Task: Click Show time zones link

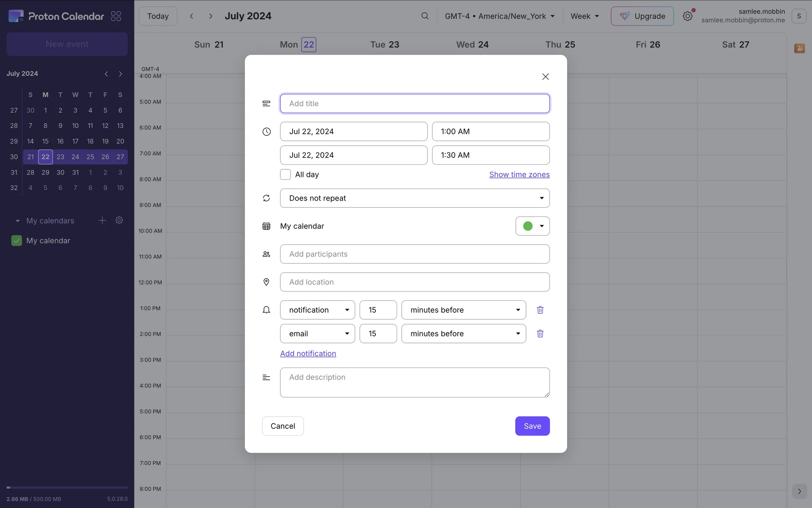Action: 519,174
